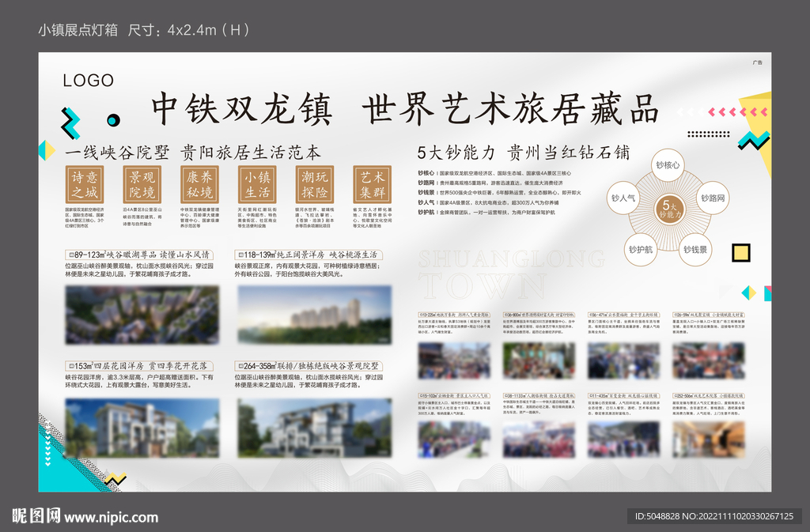Click the 康养秘境 badge

coord(199,184)
